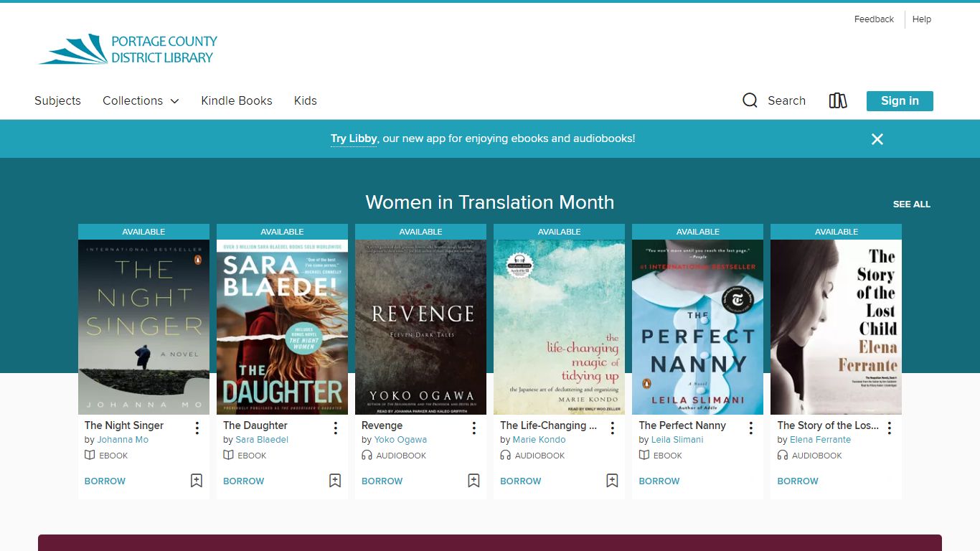This screenshot has height=551, width=980.
Task: Add Revenge to wish list
Action: point(473,481)
